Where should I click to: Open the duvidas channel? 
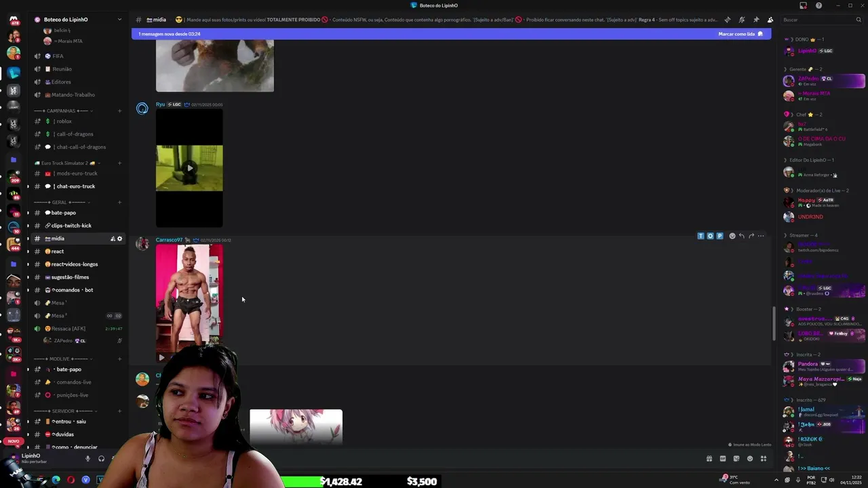tap(78, 434)
